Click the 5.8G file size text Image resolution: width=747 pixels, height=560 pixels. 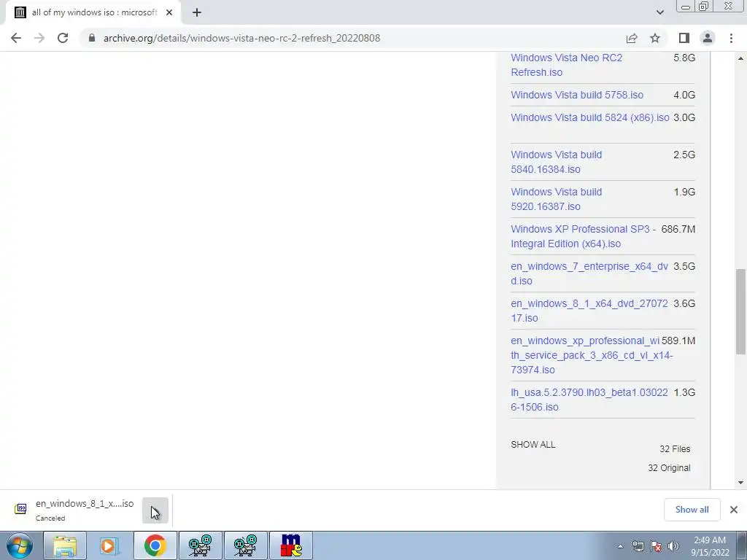(x=684, y=58)
